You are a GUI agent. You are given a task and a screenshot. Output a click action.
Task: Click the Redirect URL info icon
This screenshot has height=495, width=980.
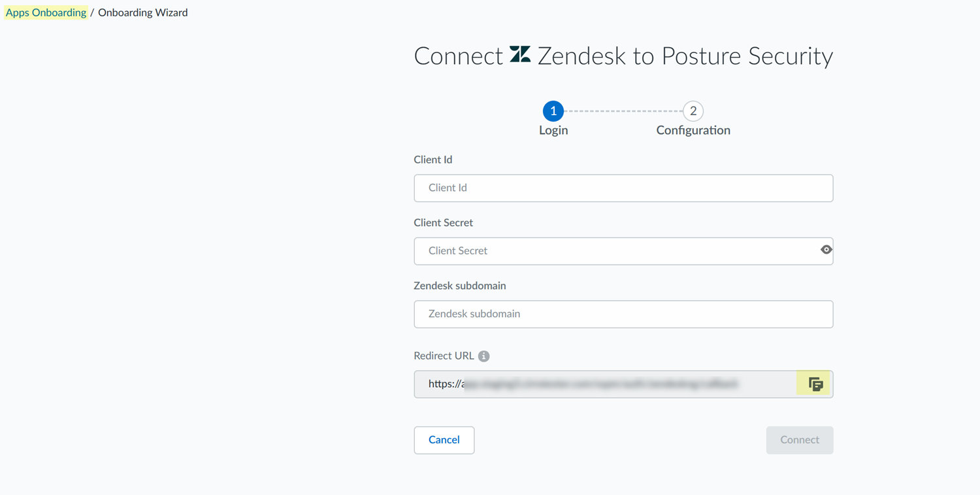tap(483, 356)
